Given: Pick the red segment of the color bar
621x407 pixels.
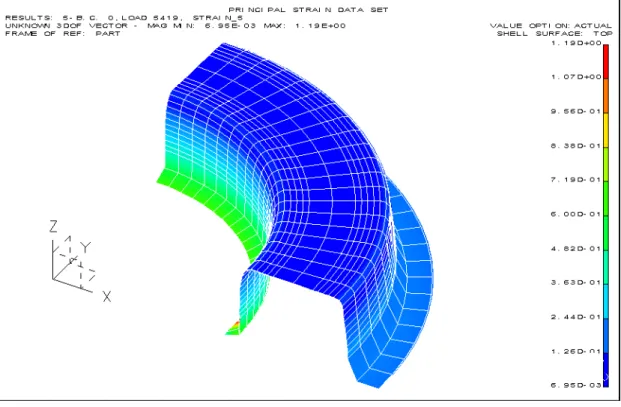Looking at the screenshot, I should pos(606,61).
